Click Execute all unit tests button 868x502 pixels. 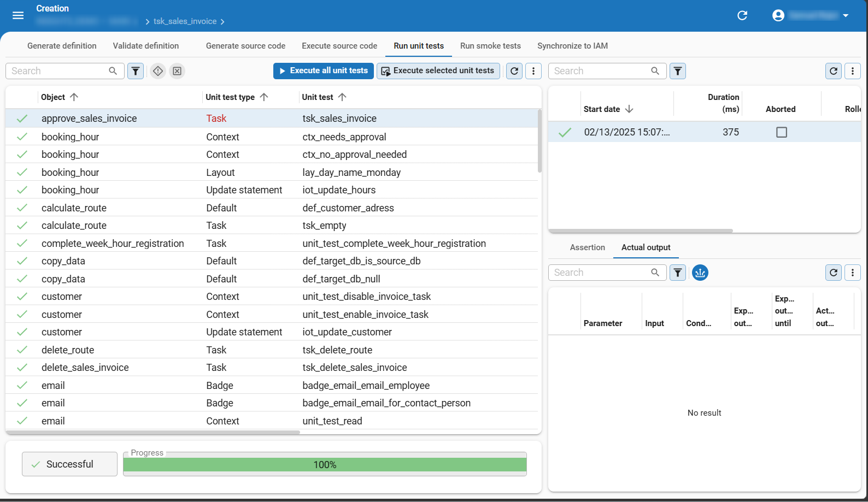coord(324,71)
